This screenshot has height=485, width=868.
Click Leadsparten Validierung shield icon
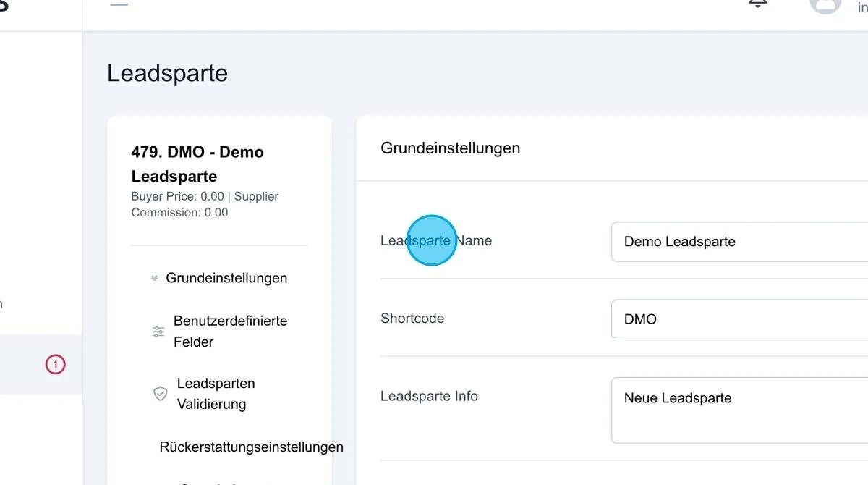[x=161, y=394]
